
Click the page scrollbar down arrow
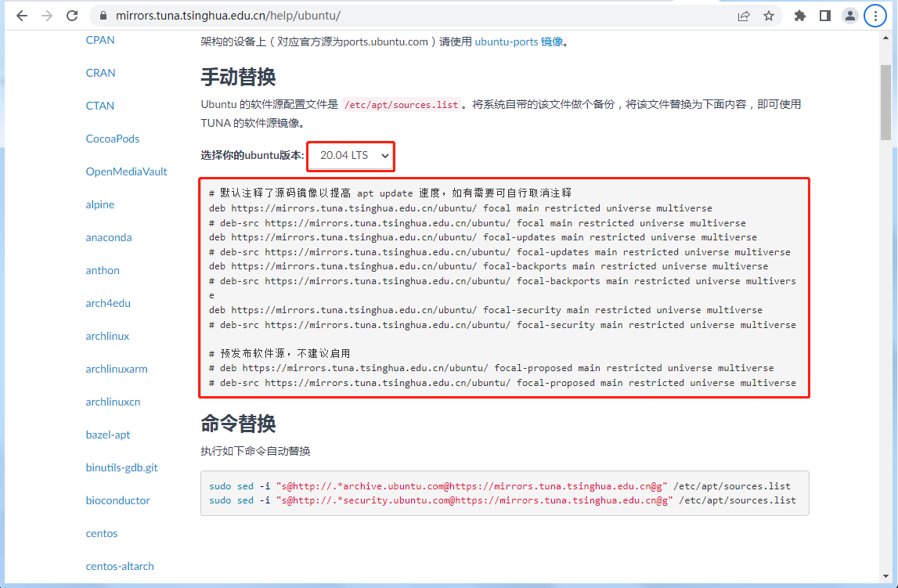pyautogui.click(x=886, y=576)
